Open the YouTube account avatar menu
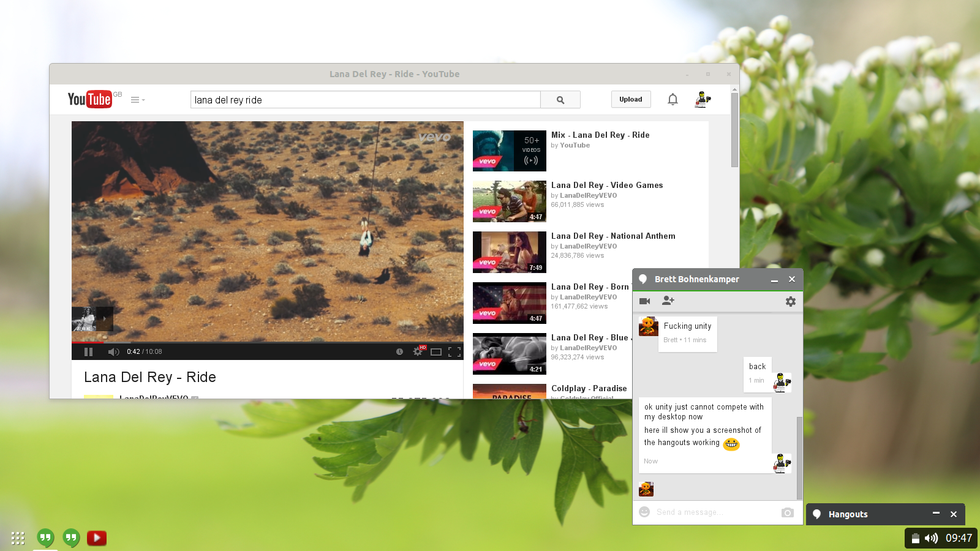This screenshot has width=980, height=551. click(x=703, y=99)
